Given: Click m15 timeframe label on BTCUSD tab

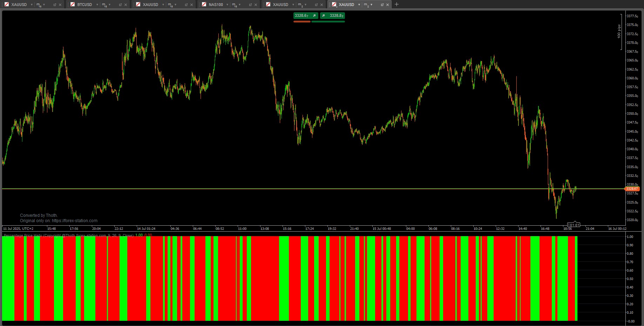Looking at the screenshot, I should tap(104, 5).
